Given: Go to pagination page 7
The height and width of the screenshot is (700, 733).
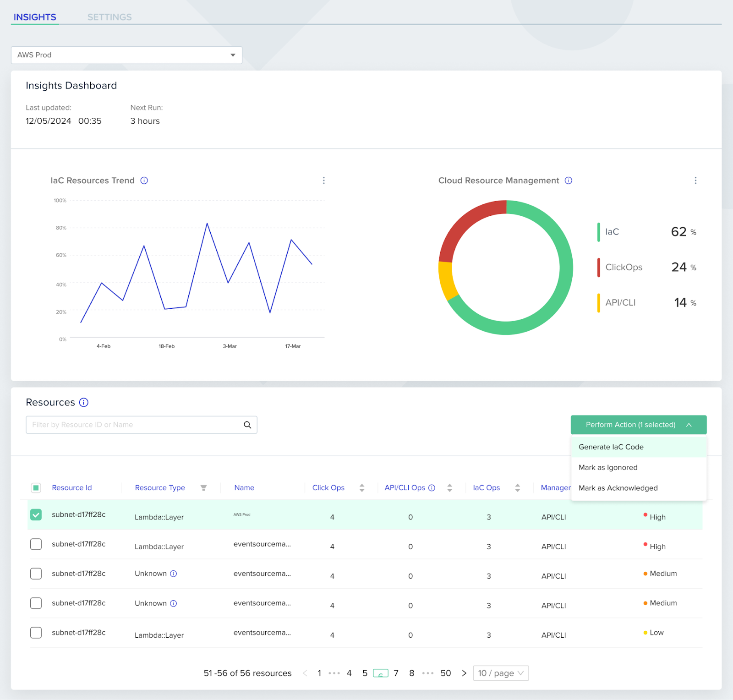Looking at the screenshot, I should (396, 673).
